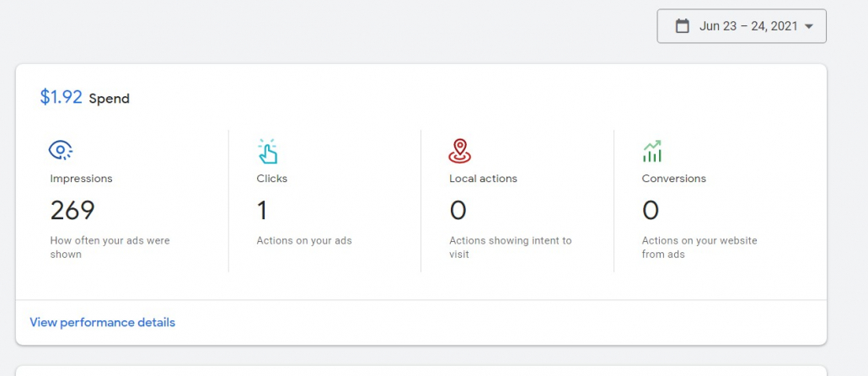This screenshot has height=376, width=868.
Task: Select the Spend label
Action: [x=109, y=99]
